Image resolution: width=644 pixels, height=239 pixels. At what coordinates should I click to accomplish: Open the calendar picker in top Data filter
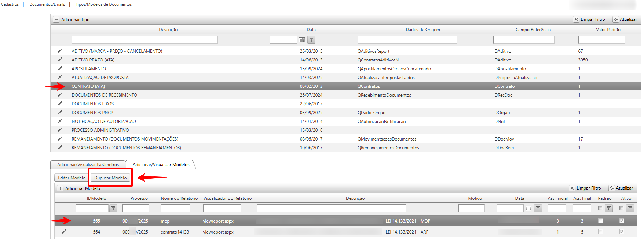click(302, 40)
